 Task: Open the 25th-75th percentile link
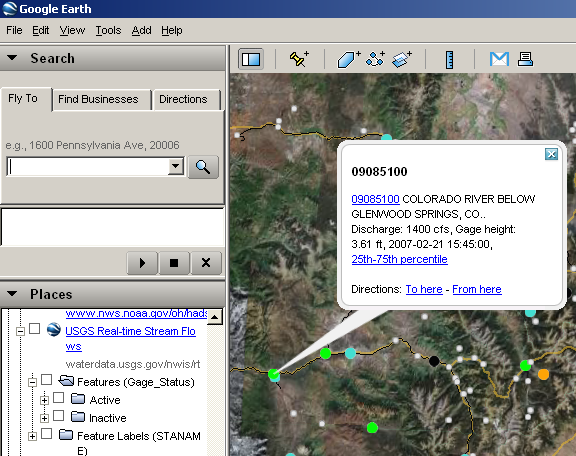(399, 259)
